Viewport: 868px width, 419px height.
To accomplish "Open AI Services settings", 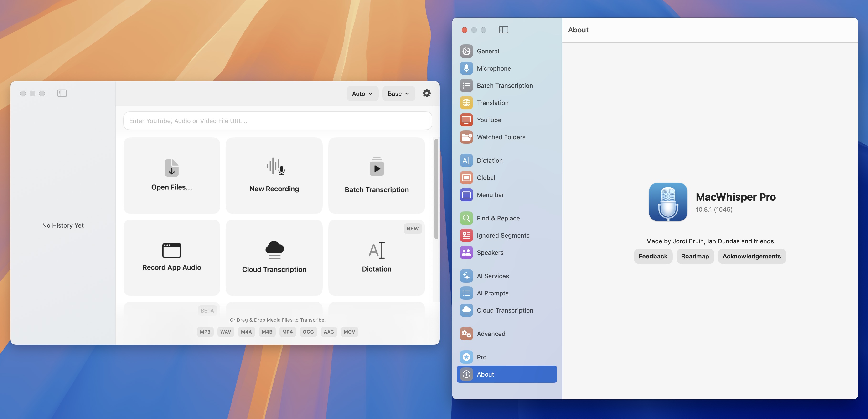I will click(x=507, y=276).
